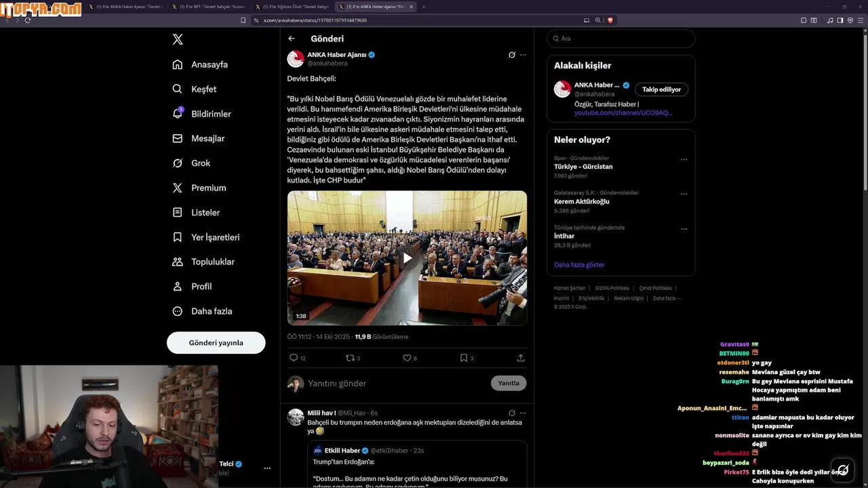Open more options on Milli hav reply

tap(523, 413)
